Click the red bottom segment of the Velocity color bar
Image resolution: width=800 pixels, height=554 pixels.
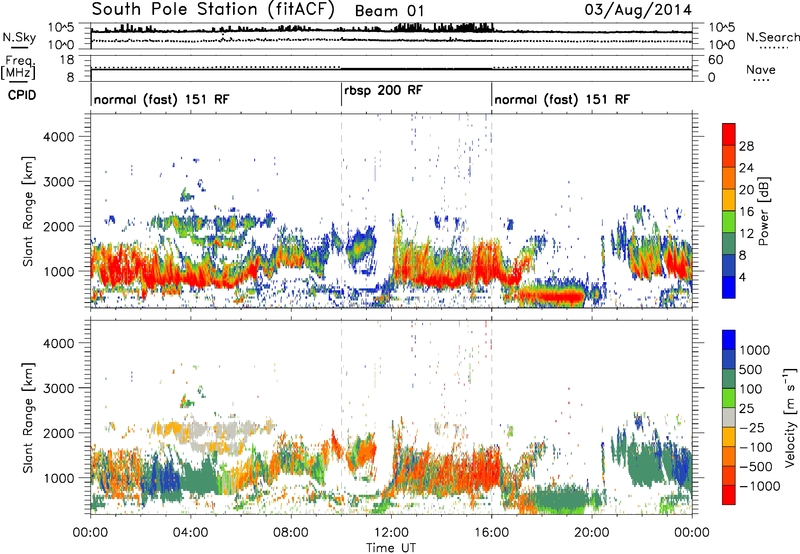pos(729,495)
